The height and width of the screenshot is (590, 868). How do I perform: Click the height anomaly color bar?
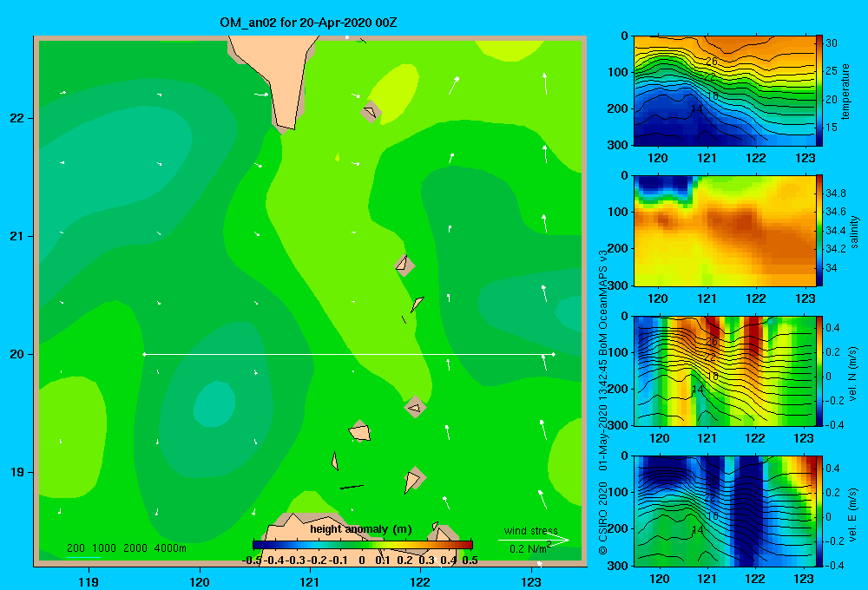coord(363,545)
